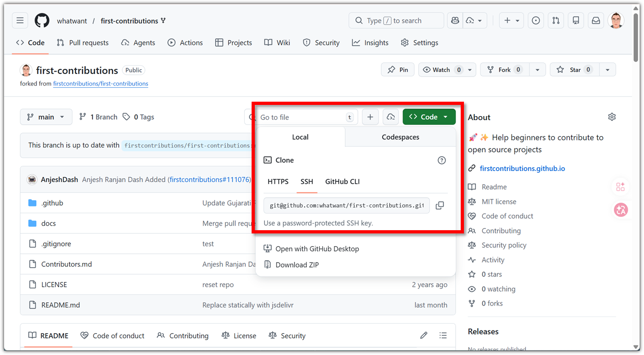Expand the Star lists dropdown arrow

click(x=608, y=70)
